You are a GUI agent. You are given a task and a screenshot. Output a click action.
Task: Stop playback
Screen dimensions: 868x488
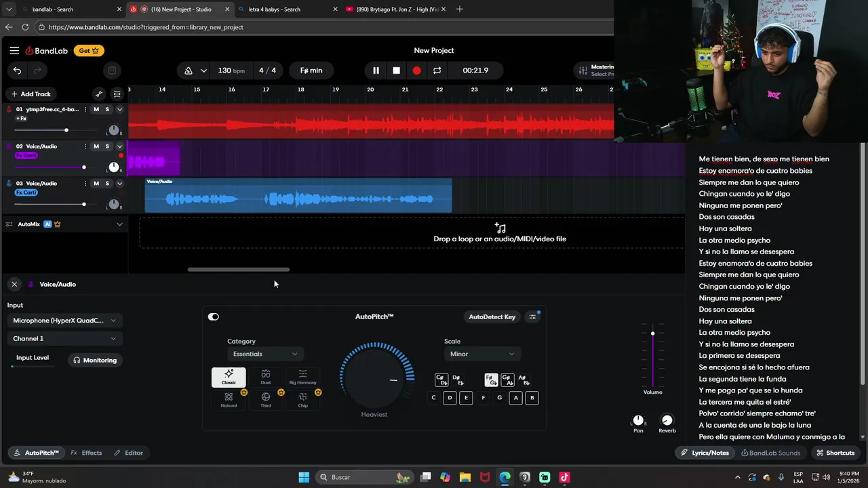coord(397,70)
